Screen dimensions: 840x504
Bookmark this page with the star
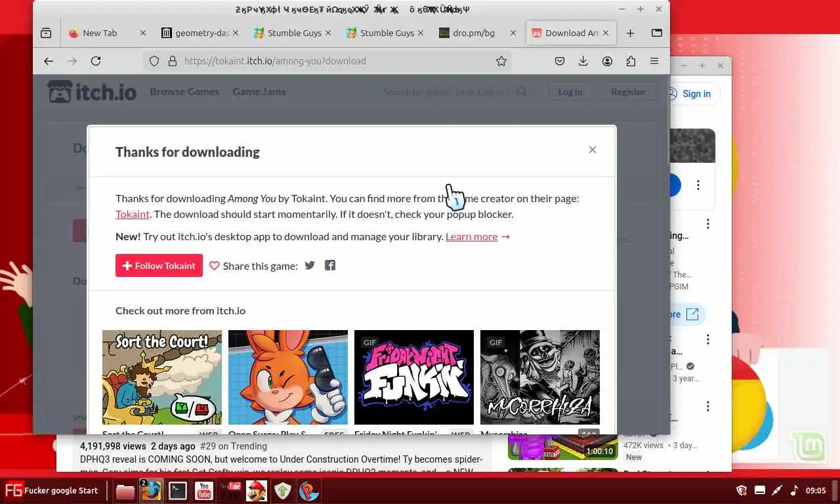point(501,61)
